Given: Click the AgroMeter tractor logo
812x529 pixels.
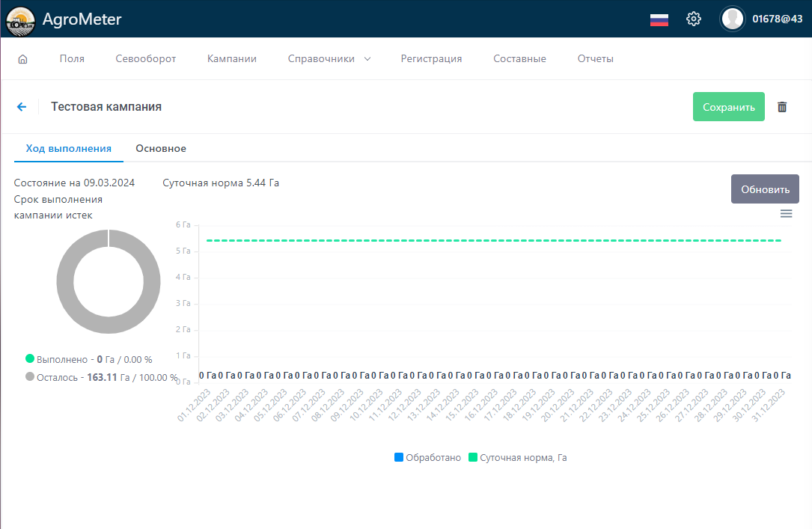Looking at the screenshot, I should coord(21,19).
